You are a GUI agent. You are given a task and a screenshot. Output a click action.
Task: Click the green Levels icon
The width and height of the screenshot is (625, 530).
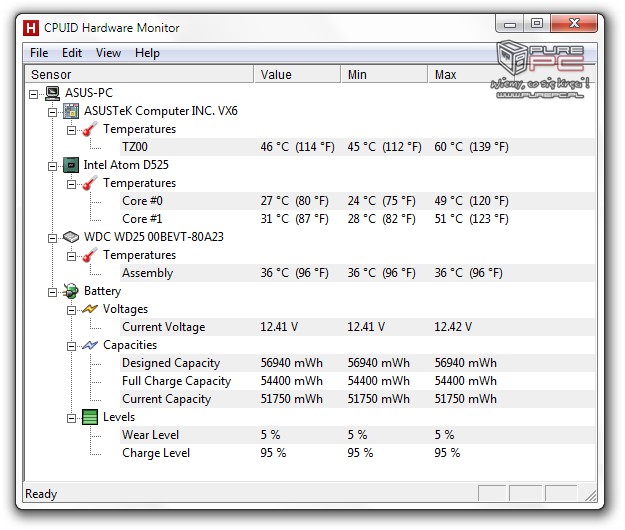(x=90, y=417)
